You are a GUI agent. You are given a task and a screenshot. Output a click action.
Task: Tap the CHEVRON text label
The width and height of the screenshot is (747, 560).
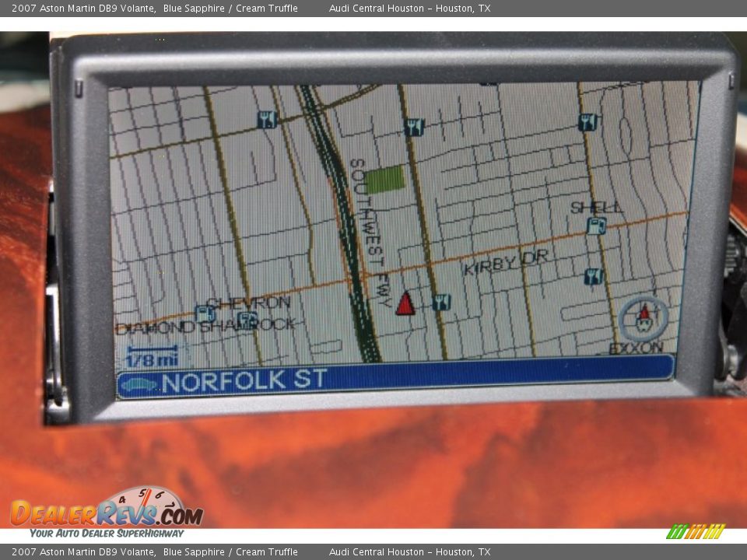[x=249, y=303]
